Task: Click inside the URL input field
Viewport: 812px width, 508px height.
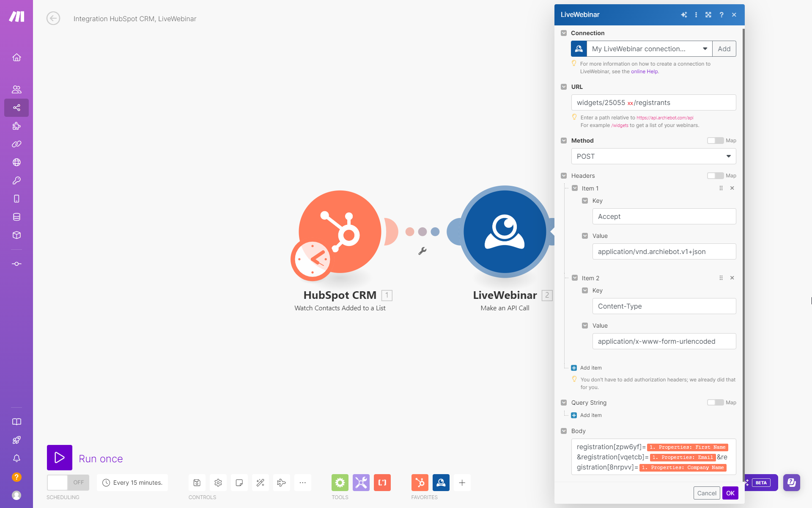Action: (x=653, y=102)
